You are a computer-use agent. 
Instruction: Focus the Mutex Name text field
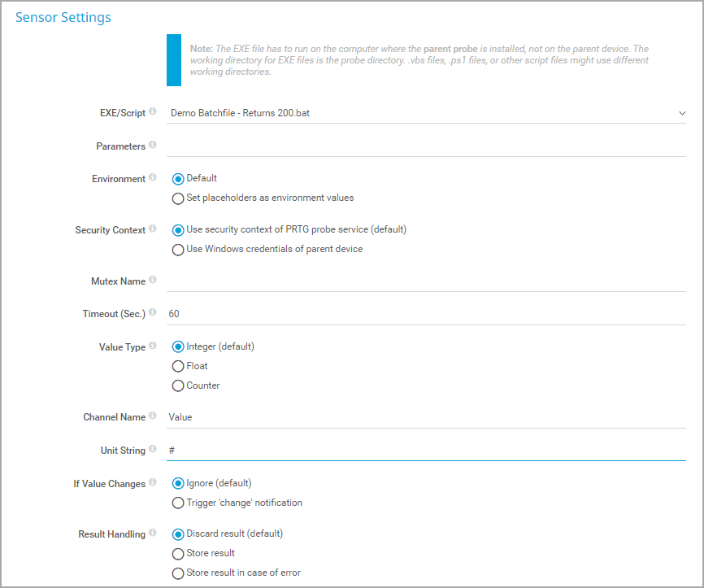pos(426,281)
